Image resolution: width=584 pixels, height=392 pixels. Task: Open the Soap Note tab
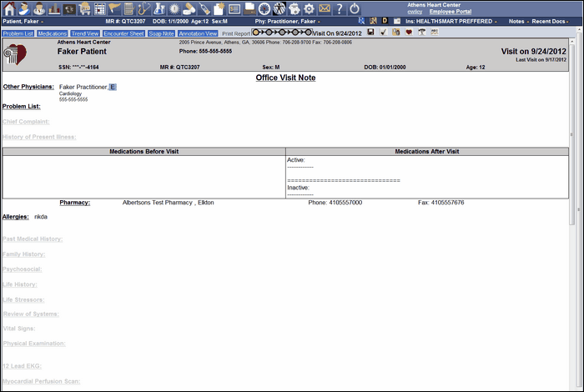161,33
